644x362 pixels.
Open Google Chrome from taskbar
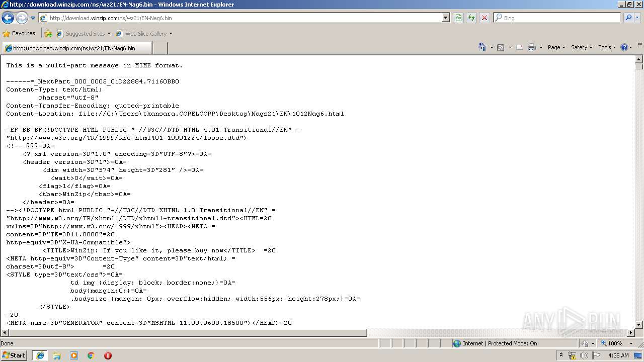pos(91,355)
